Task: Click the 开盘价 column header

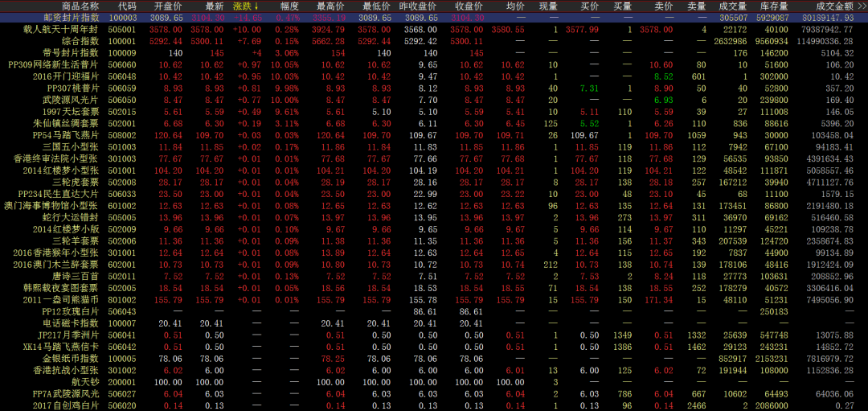Action: point(169,6)
